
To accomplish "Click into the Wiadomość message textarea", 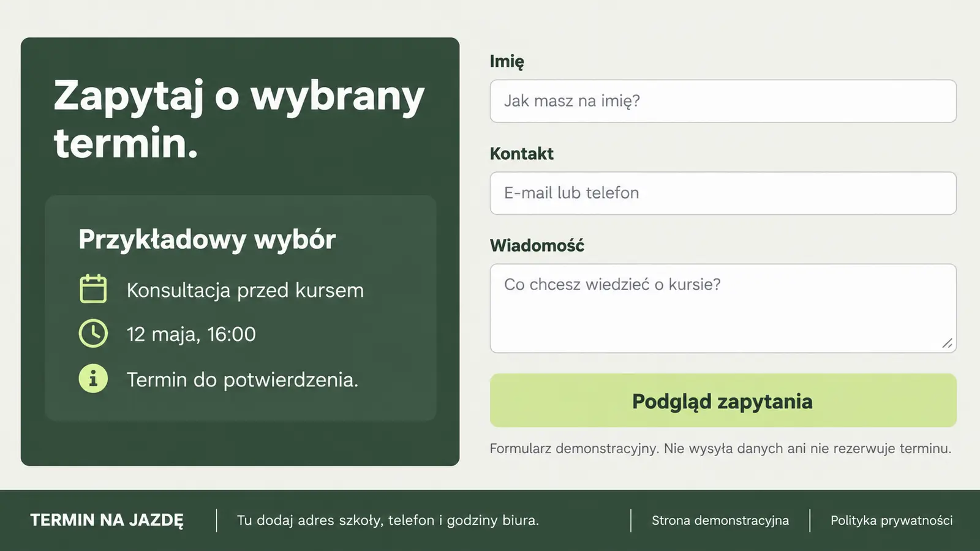I will coord(723,308).
